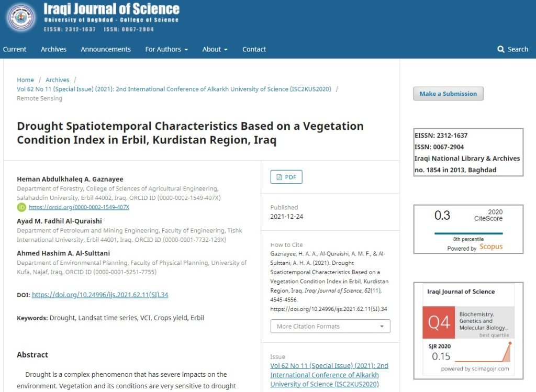Open the Contact page

[x=254, y=49]
